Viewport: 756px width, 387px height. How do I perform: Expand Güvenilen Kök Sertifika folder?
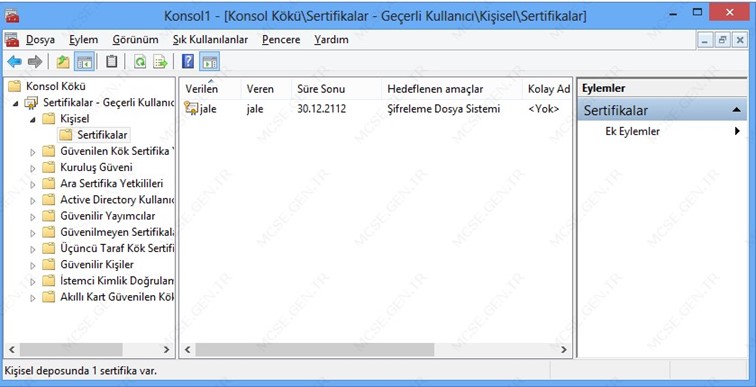point(33,152)
